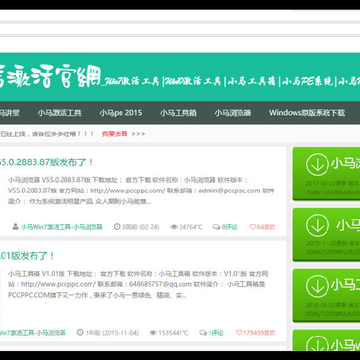360x360 pixels.
Task: Open the 小马Win7激活工具-小马浏览器 author link of the first article
Action: [x=62, y=227]
